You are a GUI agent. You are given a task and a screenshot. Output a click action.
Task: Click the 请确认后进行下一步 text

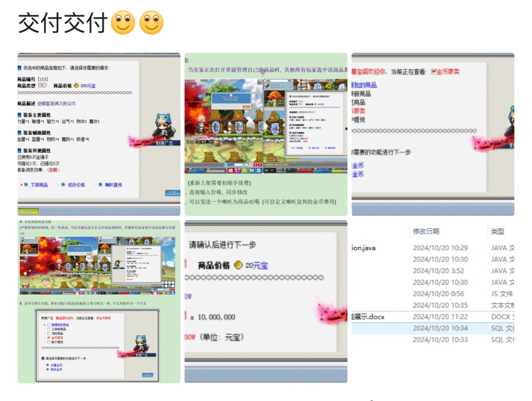coord(223,245)
